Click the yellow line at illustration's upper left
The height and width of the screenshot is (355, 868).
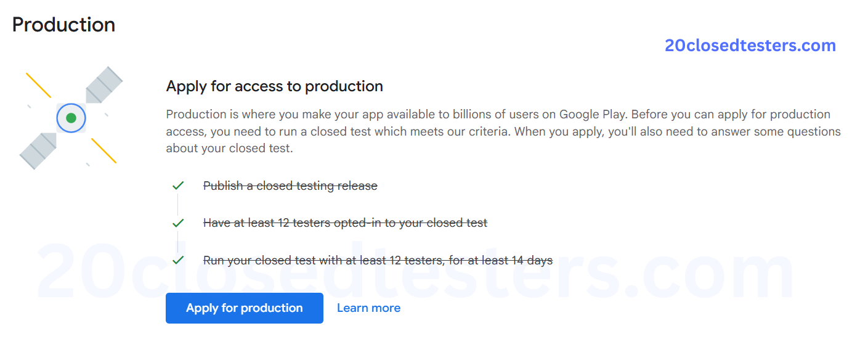tap(38, 85)
